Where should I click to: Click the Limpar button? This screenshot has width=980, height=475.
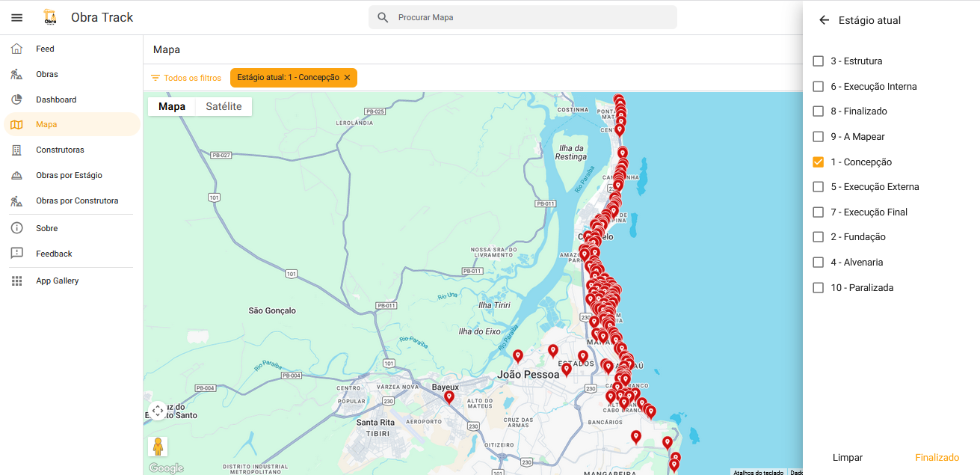pos(847,457)
